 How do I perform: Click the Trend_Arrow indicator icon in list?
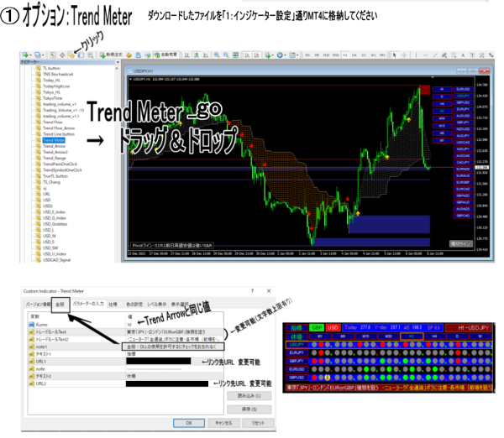(37, 145)
